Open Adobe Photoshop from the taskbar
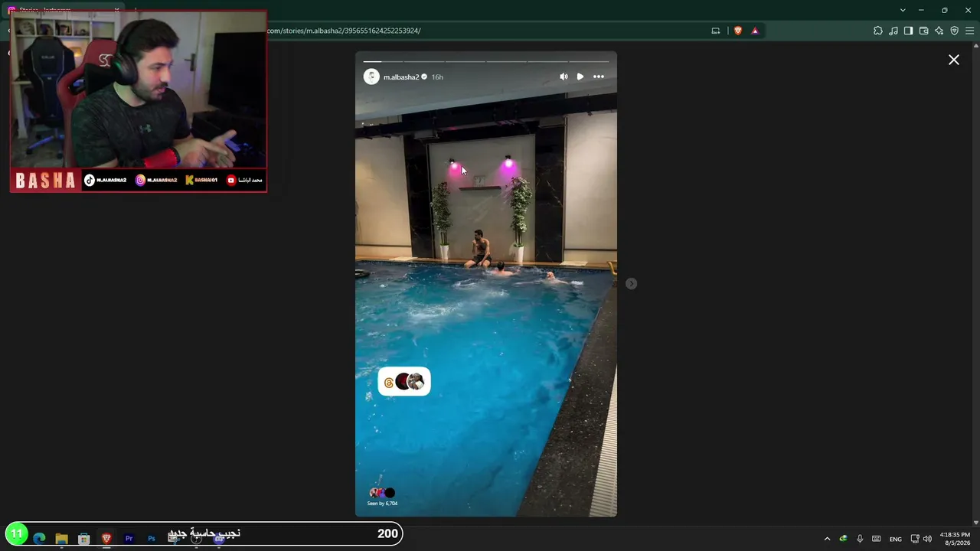980x551 pixels. (152, 538)
